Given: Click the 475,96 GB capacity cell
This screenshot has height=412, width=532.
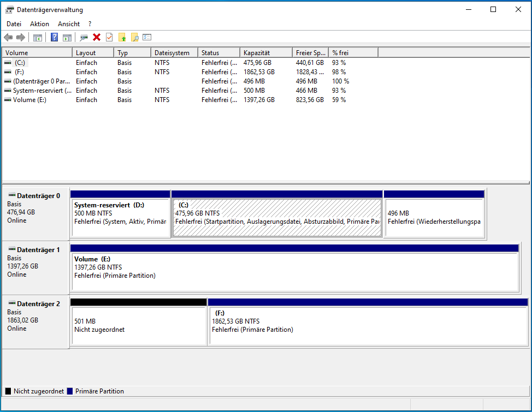Looking at the screenshot, I should coord(257,63).
